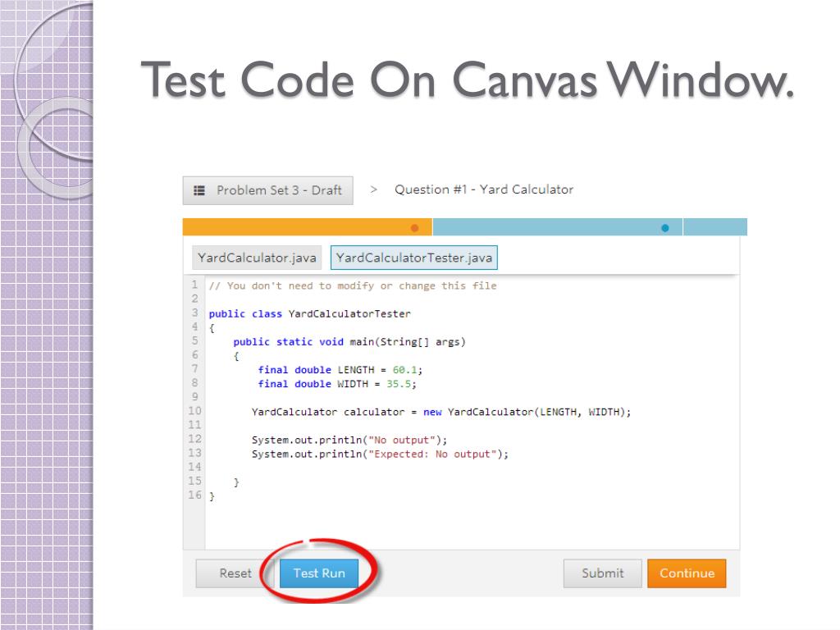The width and height of the screenshot is (840, 630).
Task: Click the class name YardCalculatorTester in code
Action: tap(349, 314)
